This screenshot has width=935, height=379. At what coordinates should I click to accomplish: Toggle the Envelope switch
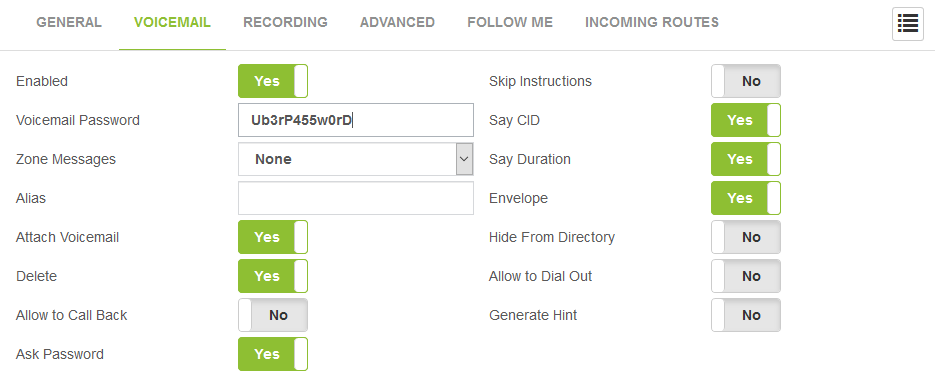745,198
